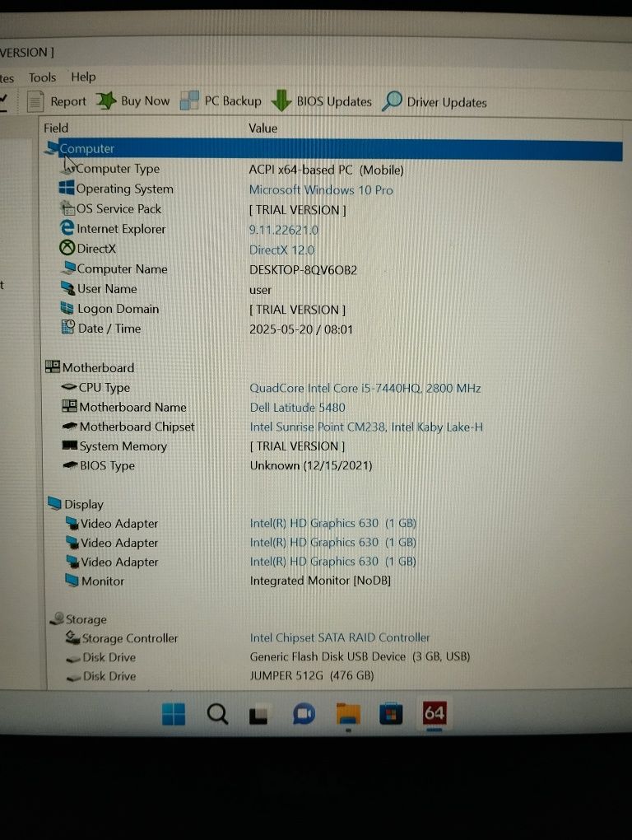Open the Tools menu
This screenshot has height=840, width=632.
click(42, 77)
